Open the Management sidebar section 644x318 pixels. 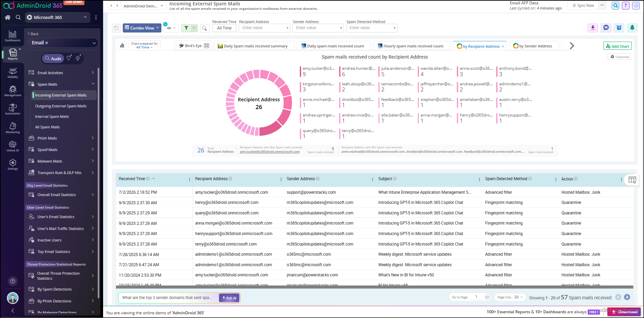coord(13,91)
